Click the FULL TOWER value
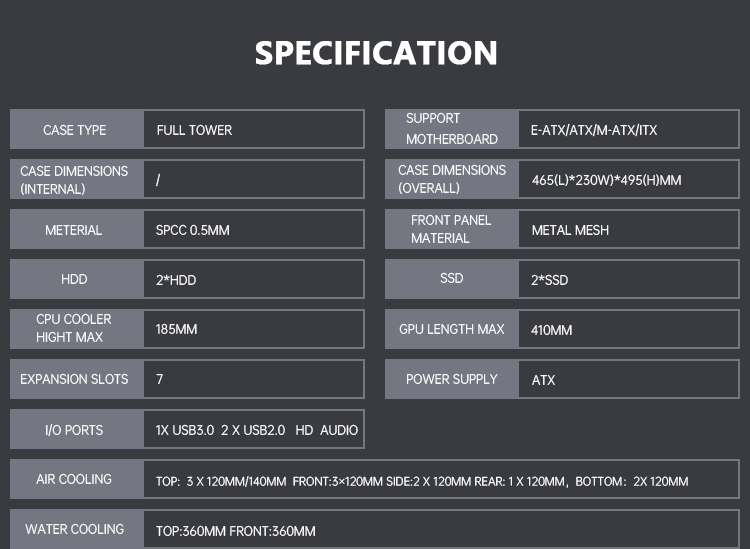The image size is (750, 549). point(194,130)
